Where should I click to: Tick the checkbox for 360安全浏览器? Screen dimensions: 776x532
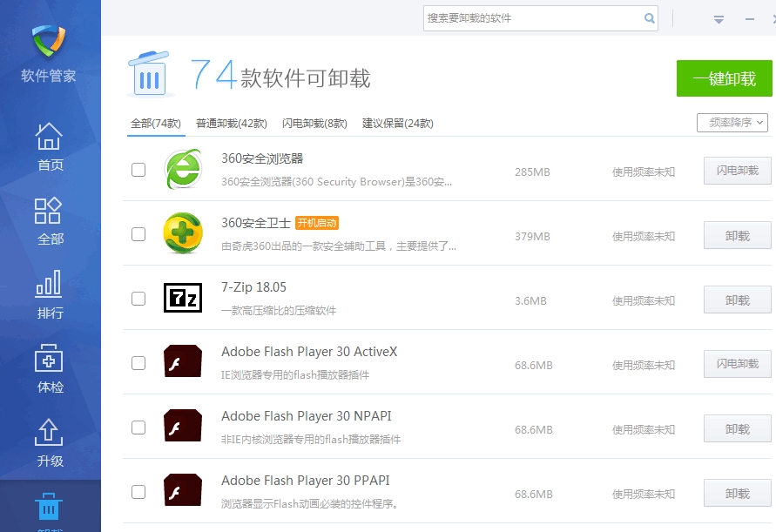138,170
